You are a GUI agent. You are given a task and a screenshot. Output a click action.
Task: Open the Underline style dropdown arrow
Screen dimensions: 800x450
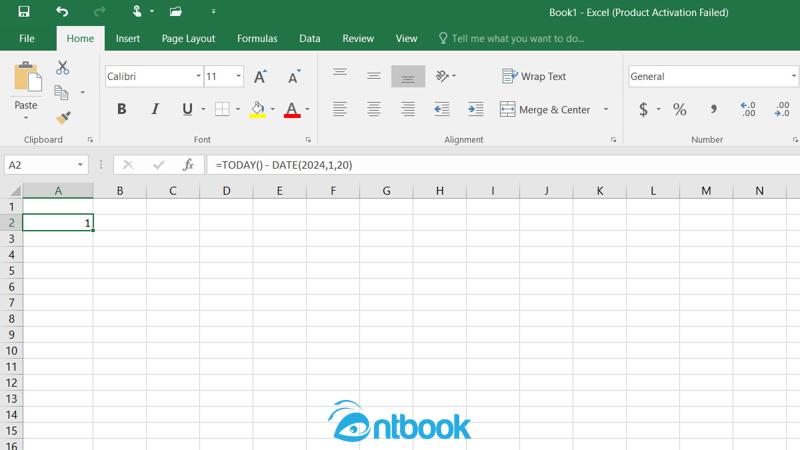[x=203, y=109]
